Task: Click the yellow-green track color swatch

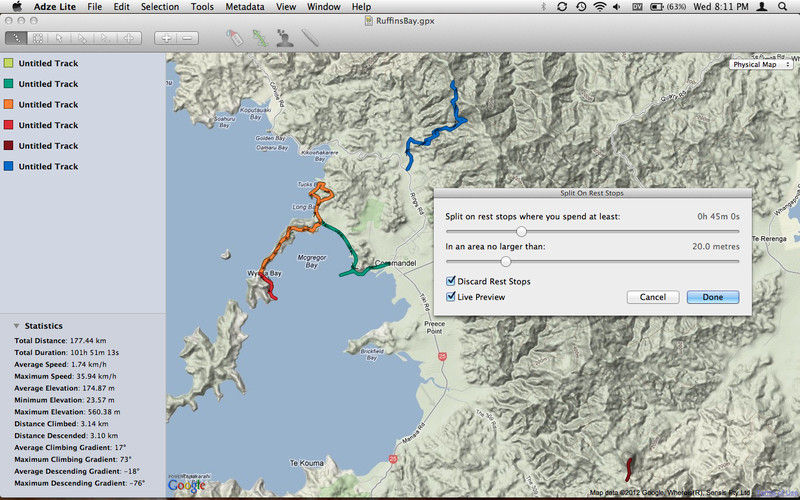Action: click(8, 63)
